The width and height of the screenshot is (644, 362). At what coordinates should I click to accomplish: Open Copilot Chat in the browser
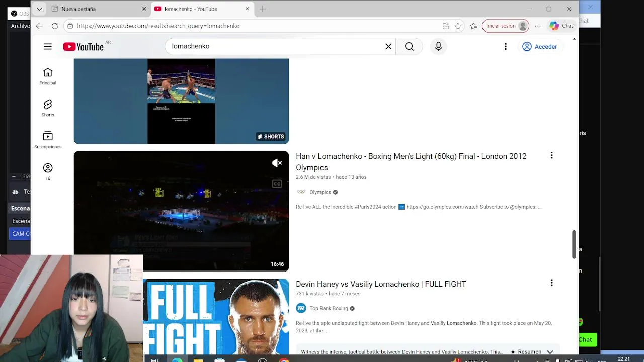(x=561, y=26)
